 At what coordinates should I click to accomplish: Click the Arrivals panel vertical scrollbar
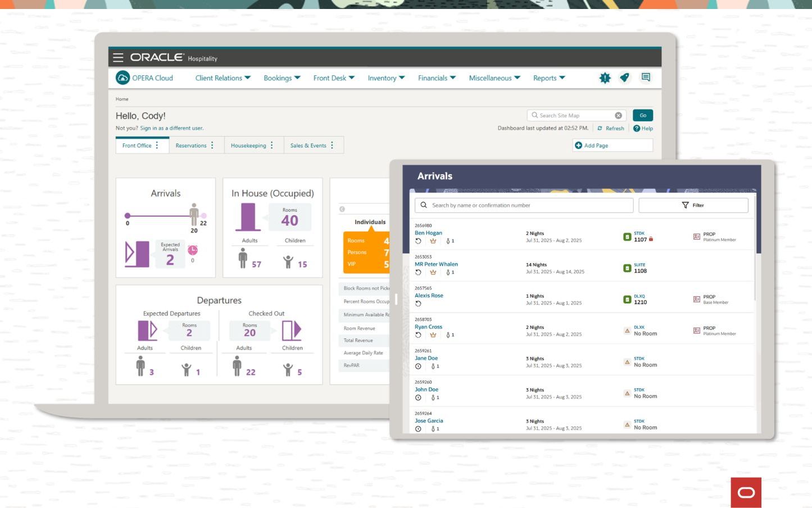coord(755,247)
